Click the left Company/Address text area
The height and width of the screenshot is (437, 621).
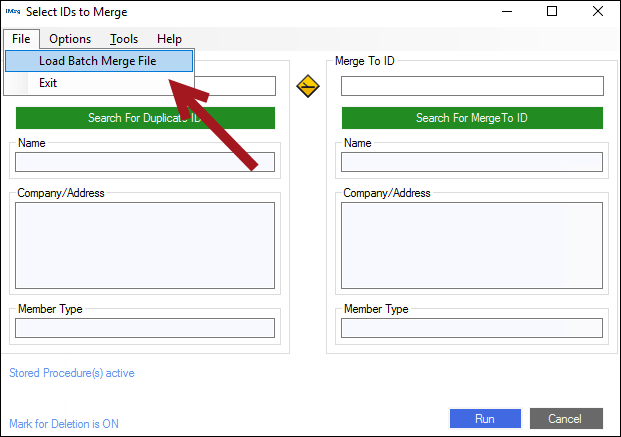click(x=145, y=238)
